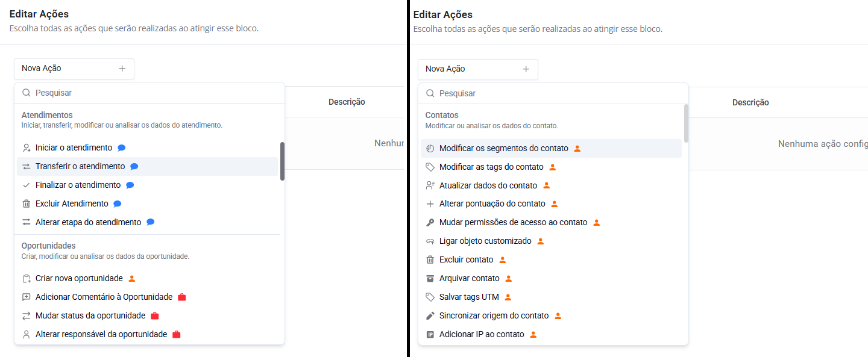Viewport: 868px width, 357px height.
Task: Choose Modificar os segmentos do contato
Action: tap(503, 148)
